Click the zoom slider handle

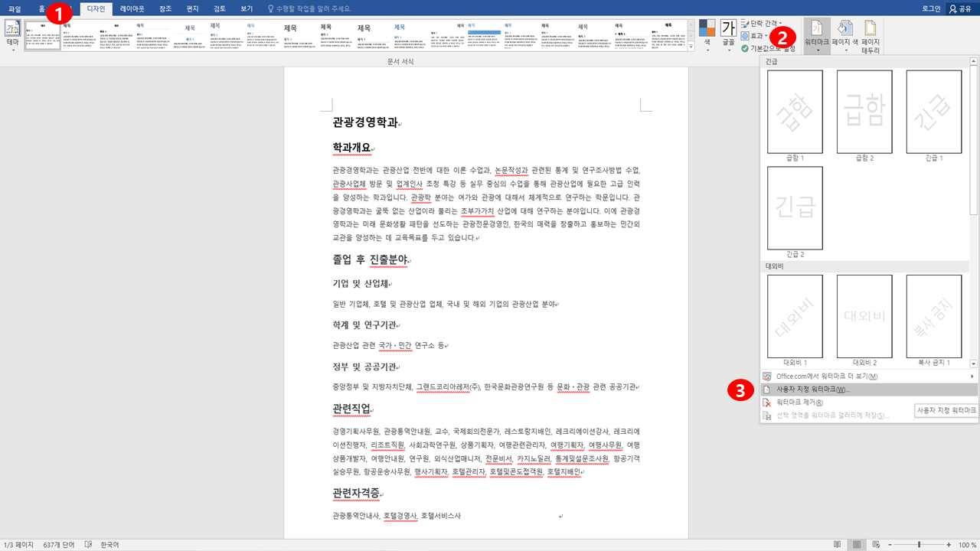(919, 544)
